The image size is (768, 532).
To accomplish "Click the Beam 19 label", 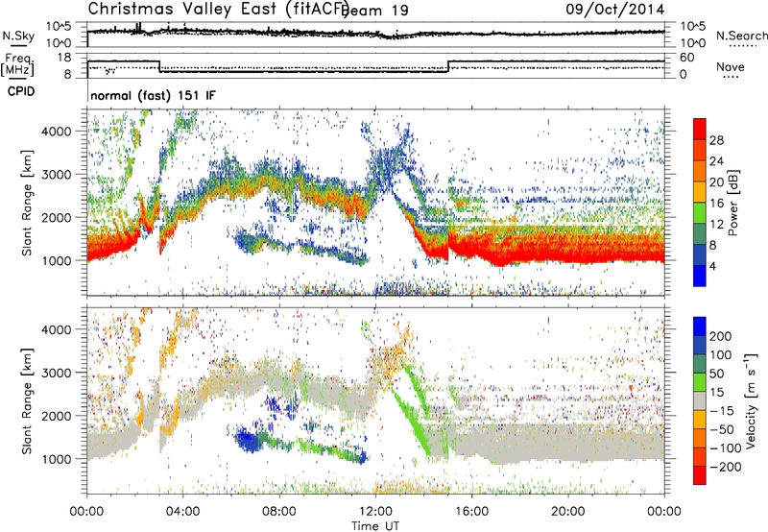I will tap(376, 11).
